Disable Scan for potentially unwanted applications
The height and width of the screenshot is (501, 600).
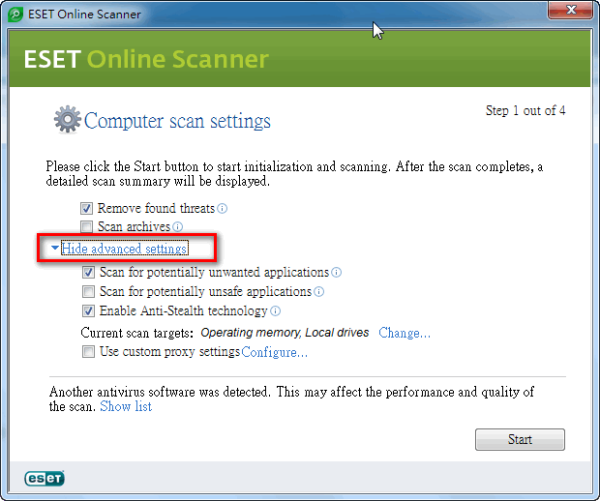coord(90,272)
